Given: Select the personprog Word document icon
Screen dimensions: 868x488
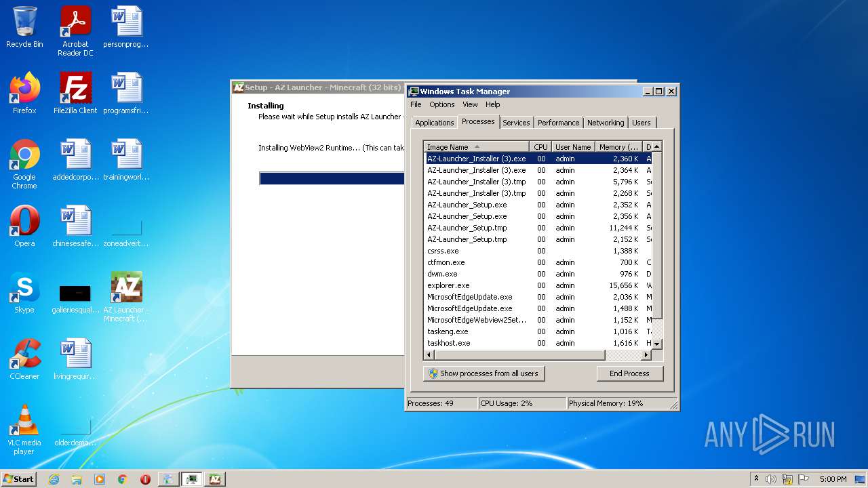Looking at the screenshot, I should pyautogui.click(x=126, y=28).
